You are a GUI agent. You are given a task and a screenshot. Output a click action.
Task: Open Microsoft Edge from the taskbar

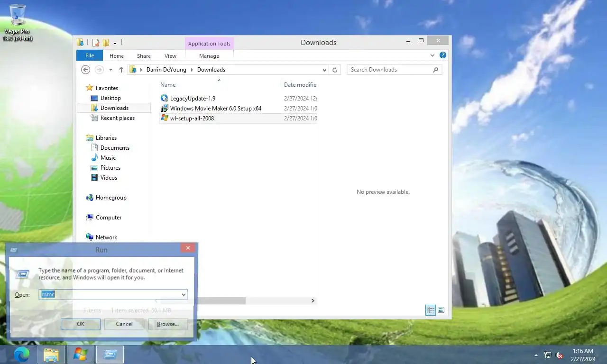click(x=22, y=354)
